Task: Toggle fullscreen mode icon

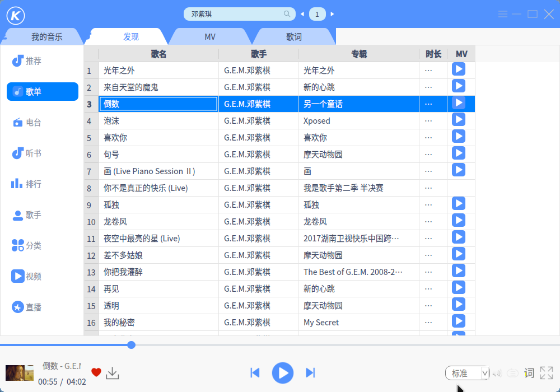Action: pos(547,373)
